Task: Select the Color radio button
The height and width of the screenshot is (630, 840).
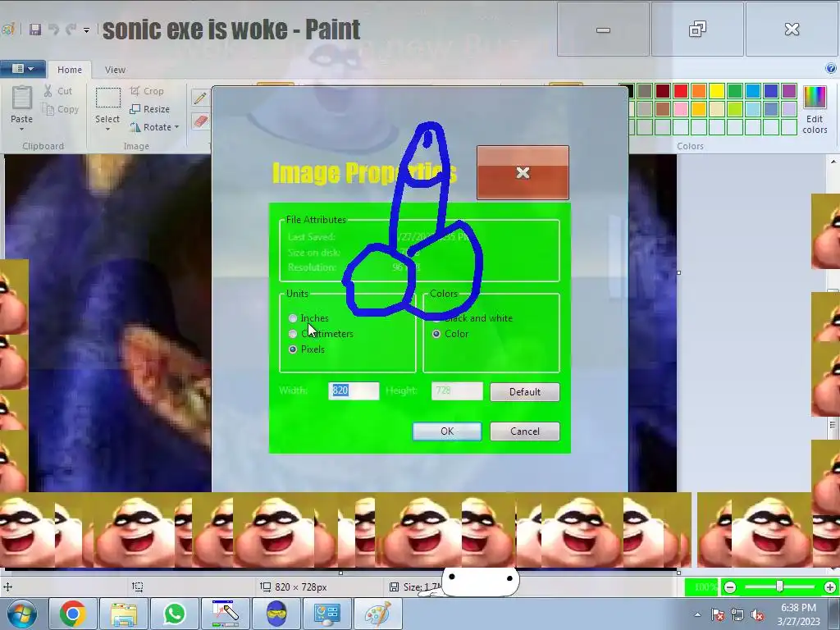Action: [x=436, y=334]
